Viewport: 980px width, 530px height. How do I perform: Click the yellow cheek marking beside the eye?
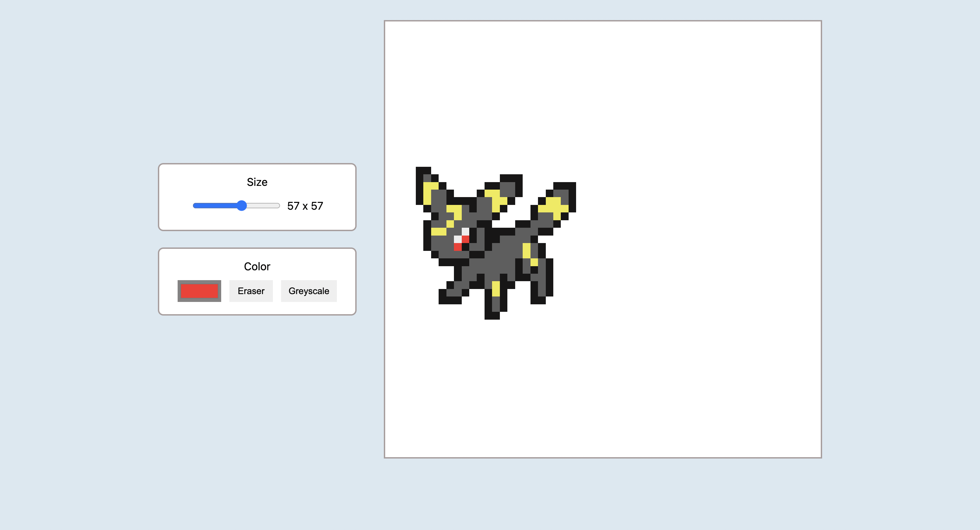[x=438, y=231]
